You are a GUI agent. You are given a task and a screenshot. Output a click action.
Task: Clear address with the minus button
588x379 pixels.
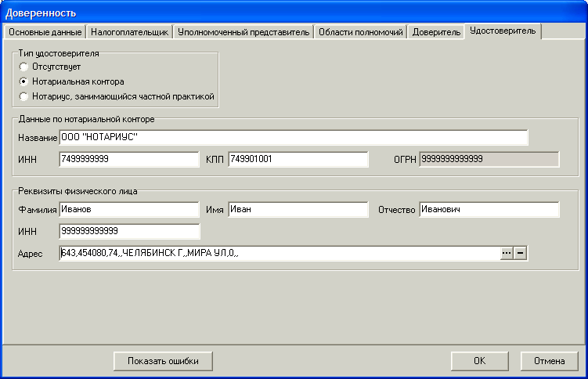click(520, 253)
